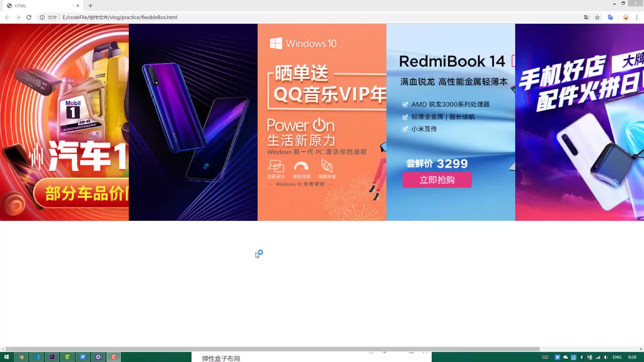This screenshot has width=644, height=362.
Task: Go back to the previous page
Action: tap(7, 17)
